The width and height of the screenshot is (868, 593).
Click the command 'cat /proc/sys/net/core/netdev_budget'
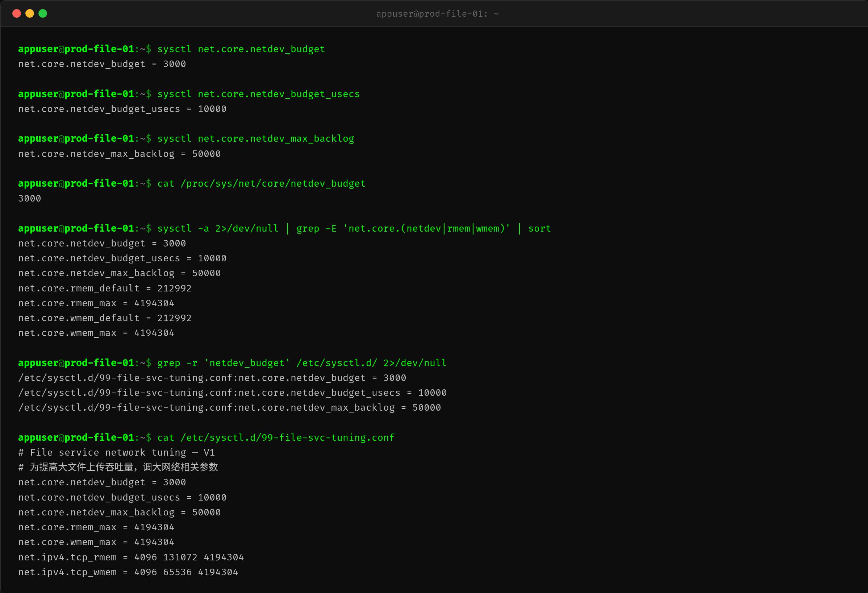262,183
